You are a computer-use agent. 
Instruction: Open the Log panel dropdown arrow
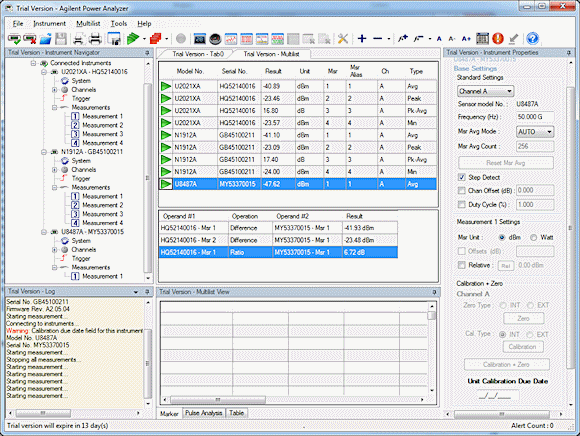pyautogui.click(x=136, y=292)
